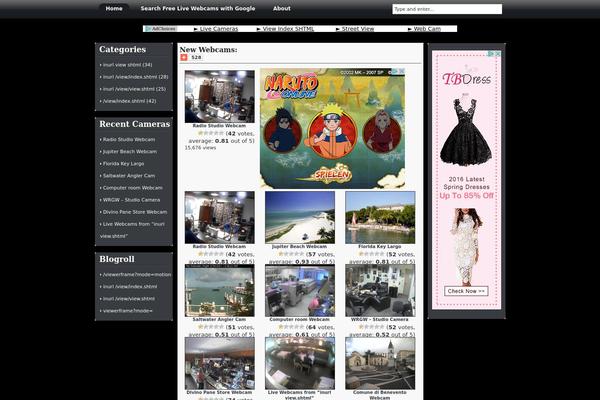Open the top Radio Studio Webcam thumbnail

(219, 96)
